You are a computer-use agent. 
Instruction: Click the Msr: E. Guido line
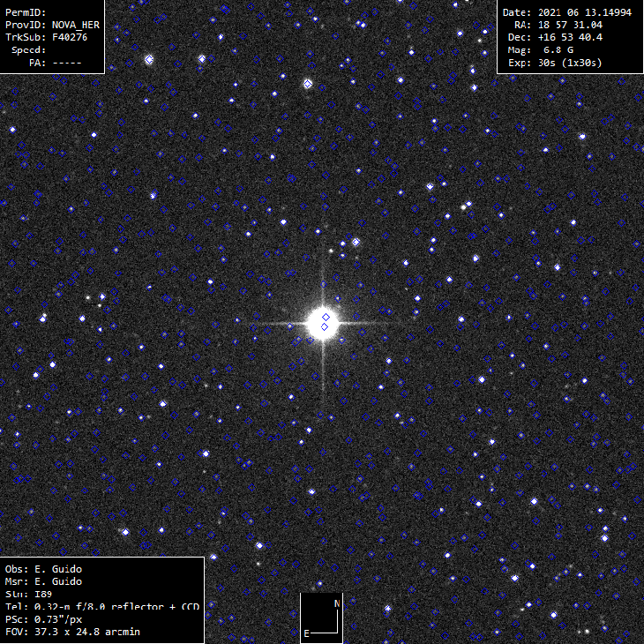tap(44, 581)
